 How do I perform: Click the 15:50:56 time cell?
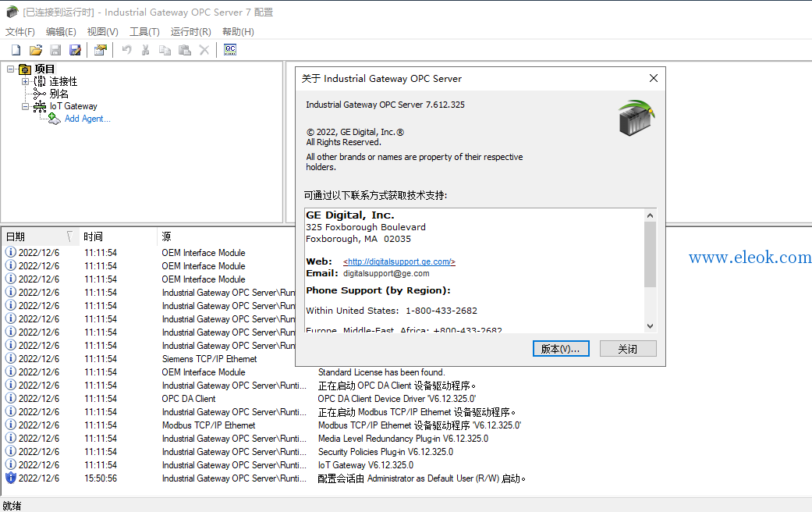pyautogui.click(x=101, y=478)
